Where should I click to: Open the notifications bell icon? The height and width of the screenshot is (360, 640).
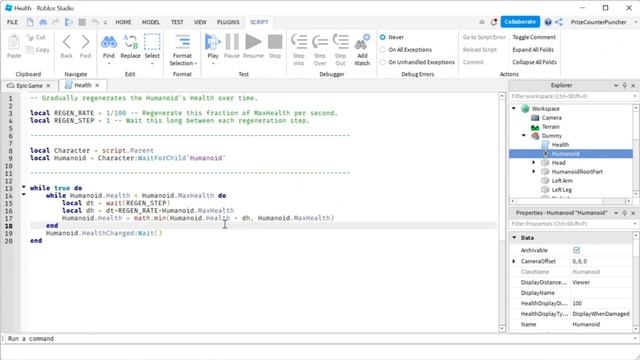click(494, 22)
